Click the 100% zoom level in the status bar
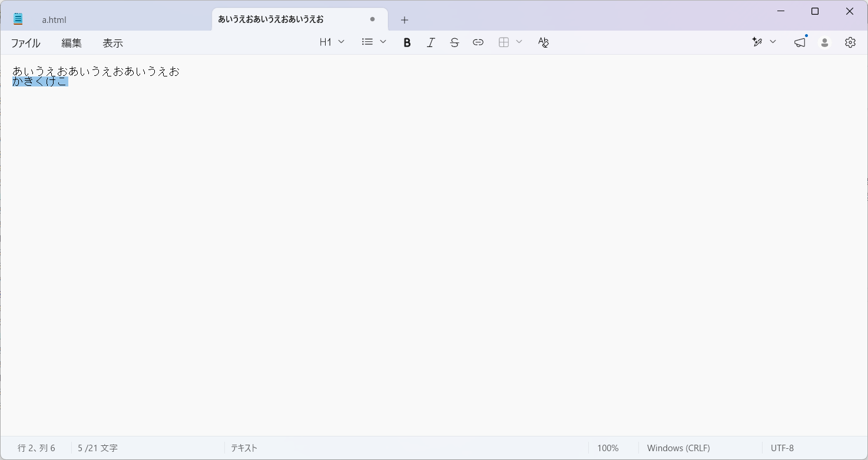Viewport: 868px width, 460px height. tap(608, 448)
